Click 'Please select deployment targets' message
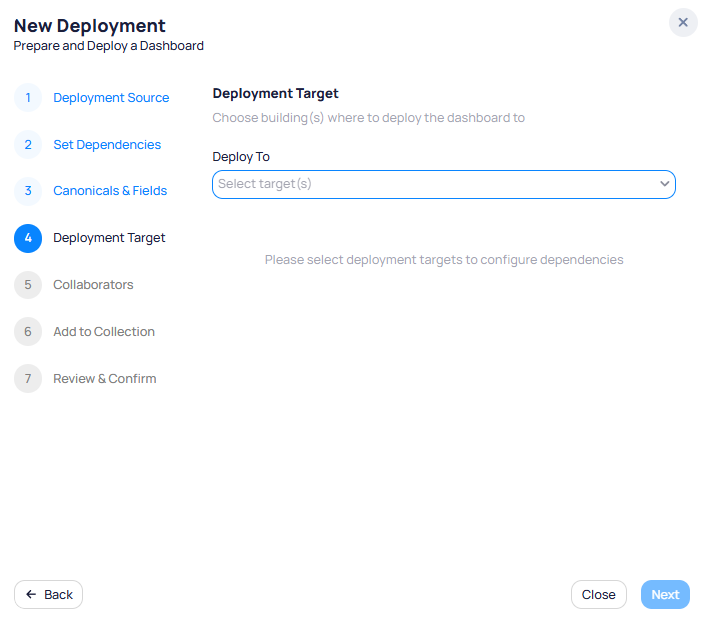 pos(444,260)
